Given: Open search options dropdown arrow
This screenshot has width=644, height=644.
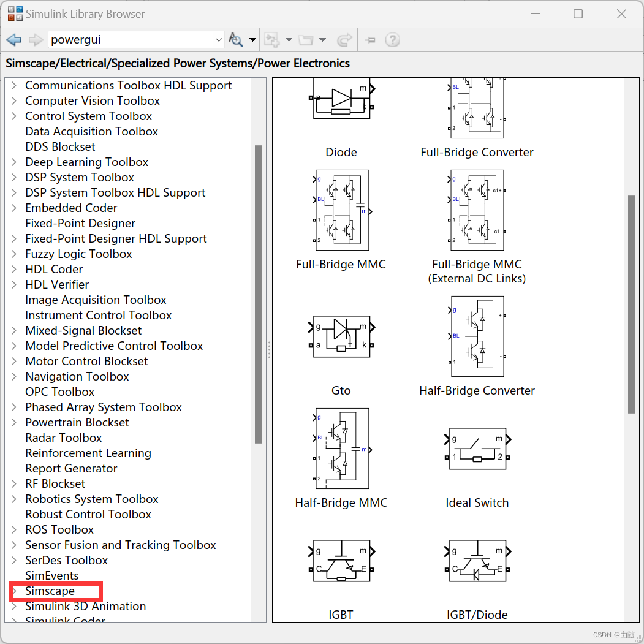Looking at the screenshot, I should [x=252, y=40].
